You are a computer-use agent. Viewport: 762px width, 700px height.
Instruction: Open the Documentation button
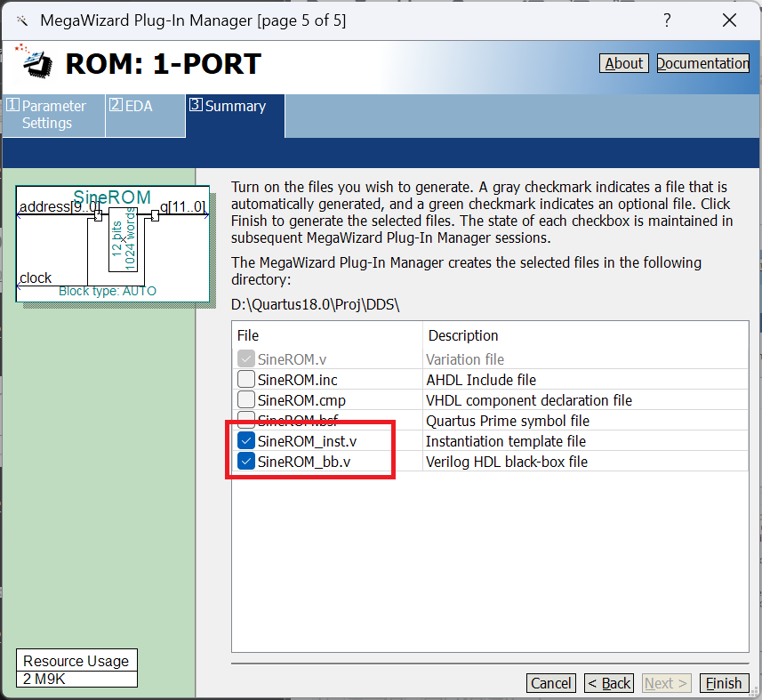pos(702,63)
